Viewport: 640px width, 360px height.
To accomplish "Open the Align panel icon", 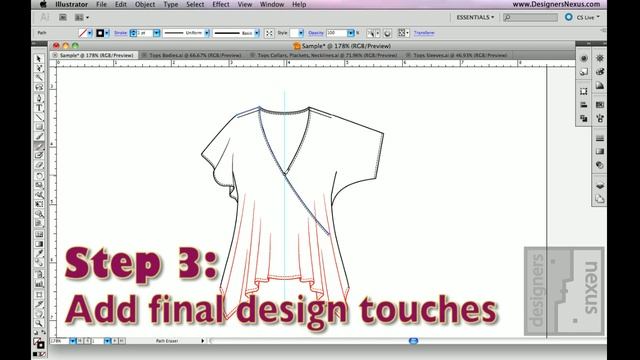I will 584,105.
